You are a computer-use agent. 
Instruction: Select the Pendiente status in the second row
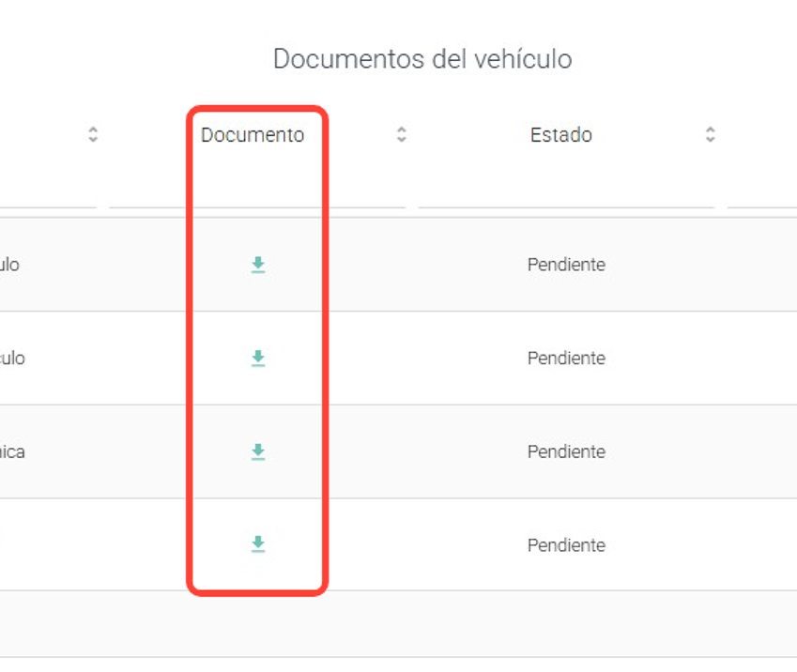[566, 359]
